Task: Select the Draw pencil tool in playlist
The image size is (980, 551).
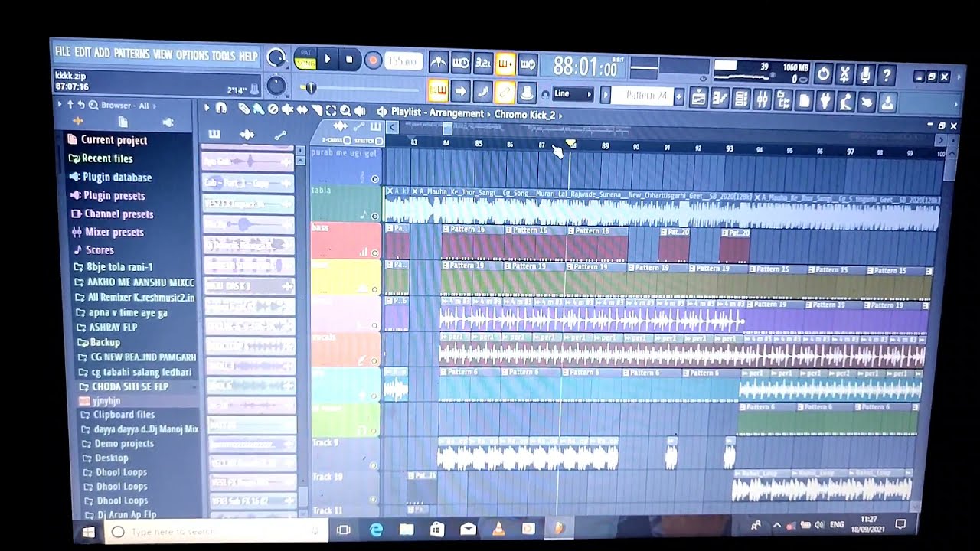Action: pos(244,109)
